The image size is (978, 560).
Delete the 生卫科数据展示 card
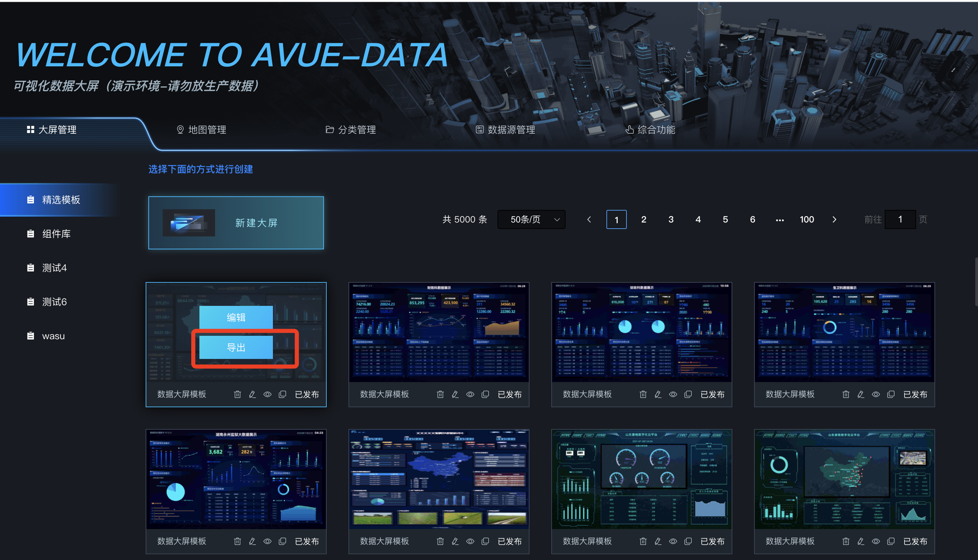[846, 394]
